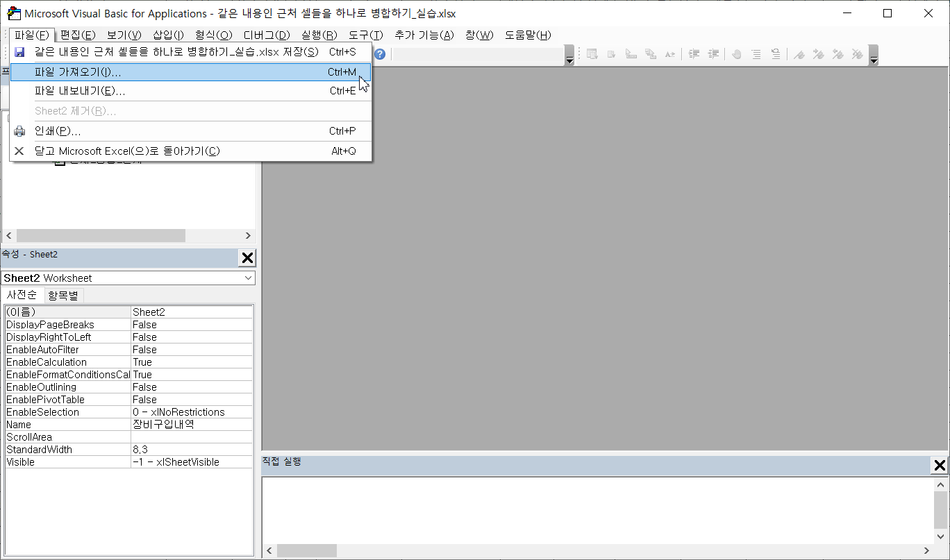Click immediate window horizontal scrollbar thumb

click(x=307, y=550)
